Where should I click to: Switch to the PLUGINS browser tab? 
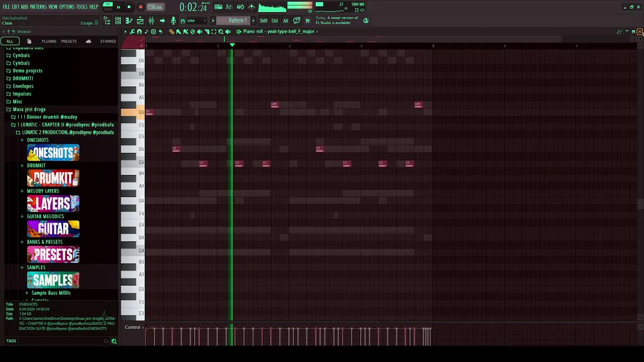tap(49, 41)
